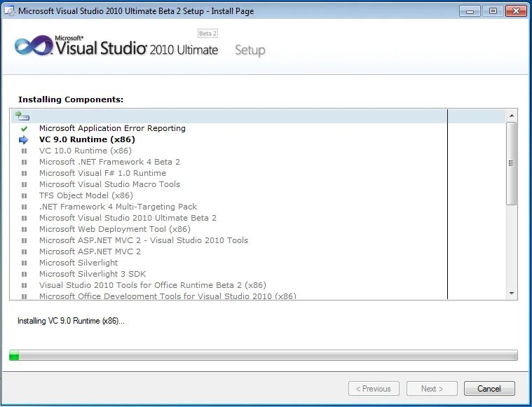Click the pending icon beside .NET Framework 4 Beta 2
Image resolution: width=532 pixels, height=407 pixels.
point(24,162)
